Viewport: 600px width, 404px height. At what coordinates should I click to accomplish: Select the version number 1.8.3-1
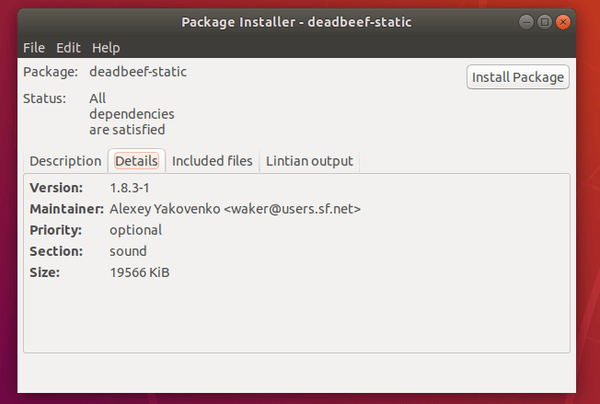[x=129, y=188]
